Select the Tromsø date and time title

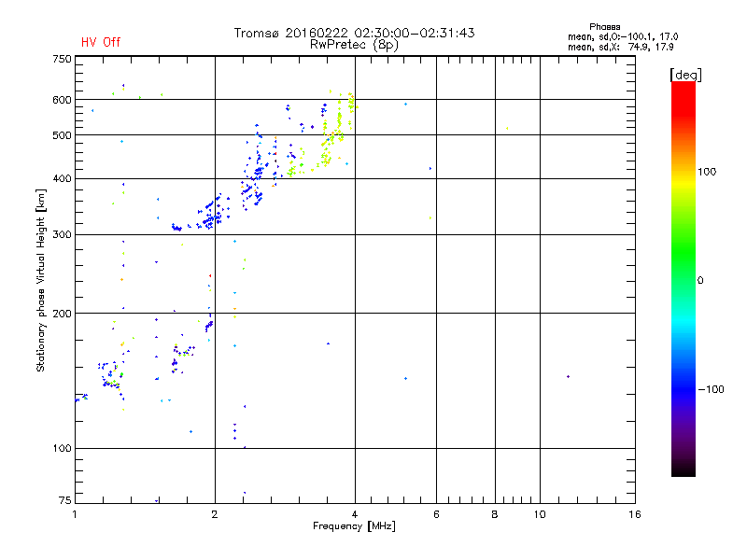coord(354,33)
